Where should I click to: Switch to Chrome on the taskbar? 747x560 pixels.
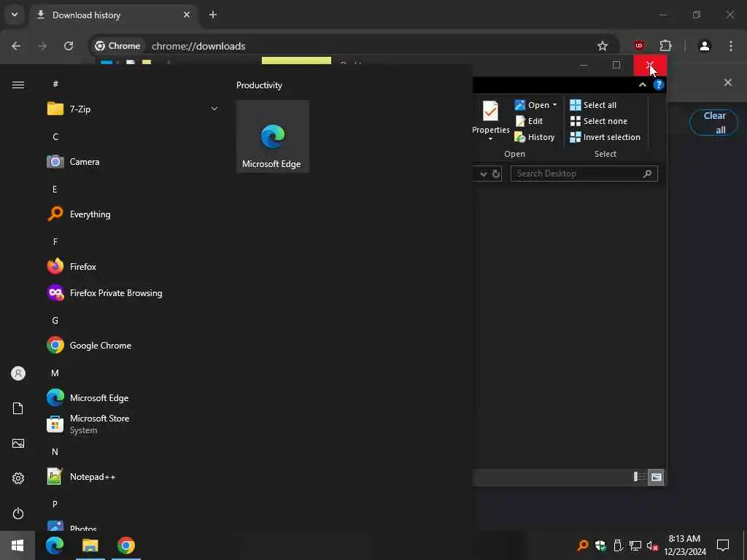[x=125, y=545]
